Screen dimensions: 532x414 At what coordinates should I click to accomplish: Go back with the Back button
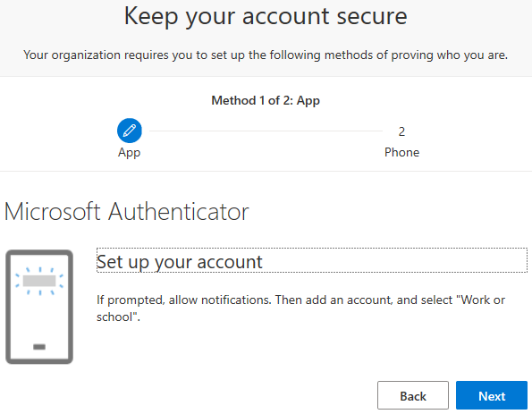coord(413,395)
